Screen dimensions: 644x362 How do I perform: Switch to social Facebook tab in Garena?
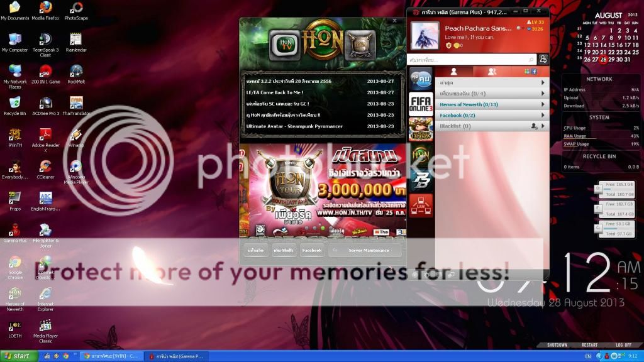(x=530, y=72)
